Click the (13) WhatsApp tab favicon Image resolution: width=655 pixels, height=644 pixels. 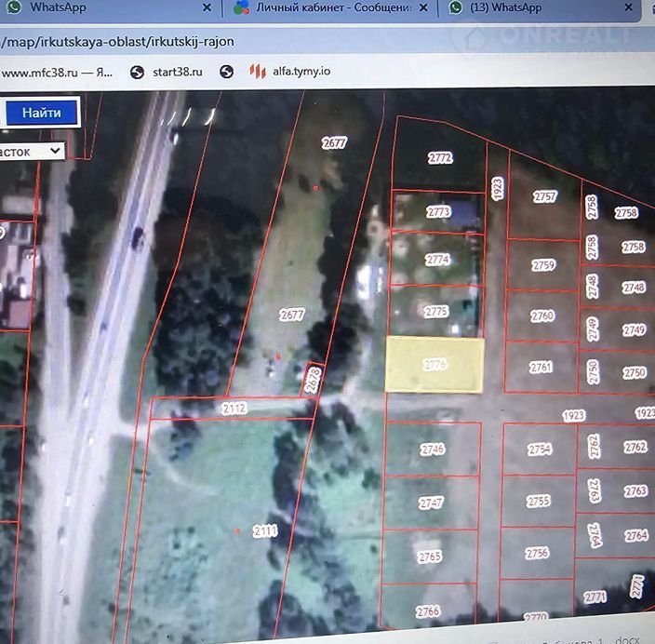pos(456,7)
